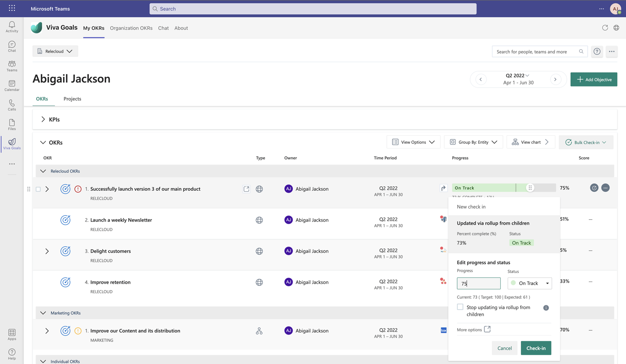Screen dimensions: 626x364
Task: Go to the previous time period
Action: click(481, 79)
